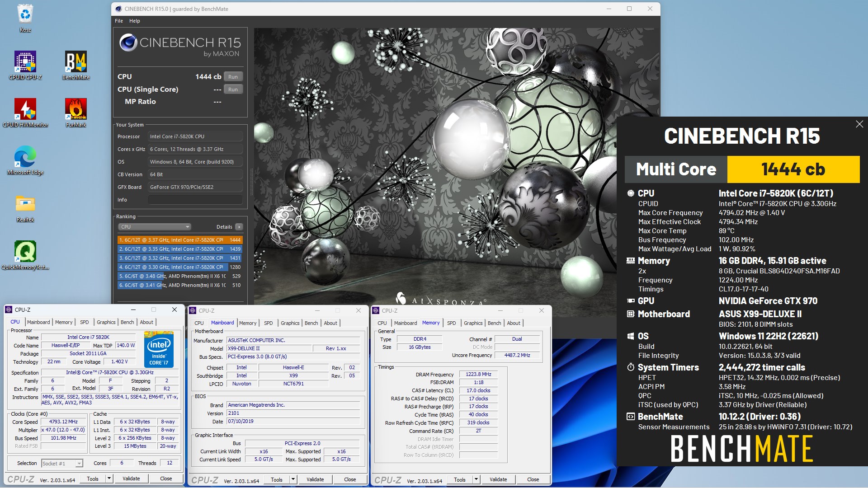This screenshot has height=488, width=868.
Task: Click the Memory section icon in BenchMate panel
Action: coord(631,261)
